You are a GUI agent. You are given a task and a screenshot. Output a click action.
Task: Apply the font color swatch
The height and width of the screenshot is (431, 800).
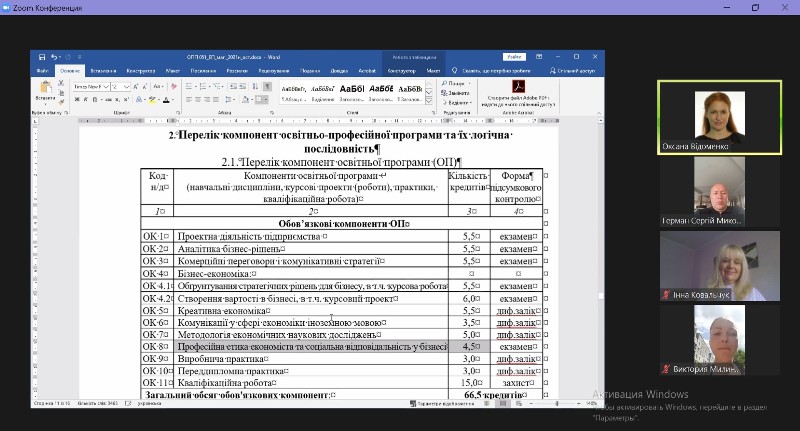(x=166, y=99)
